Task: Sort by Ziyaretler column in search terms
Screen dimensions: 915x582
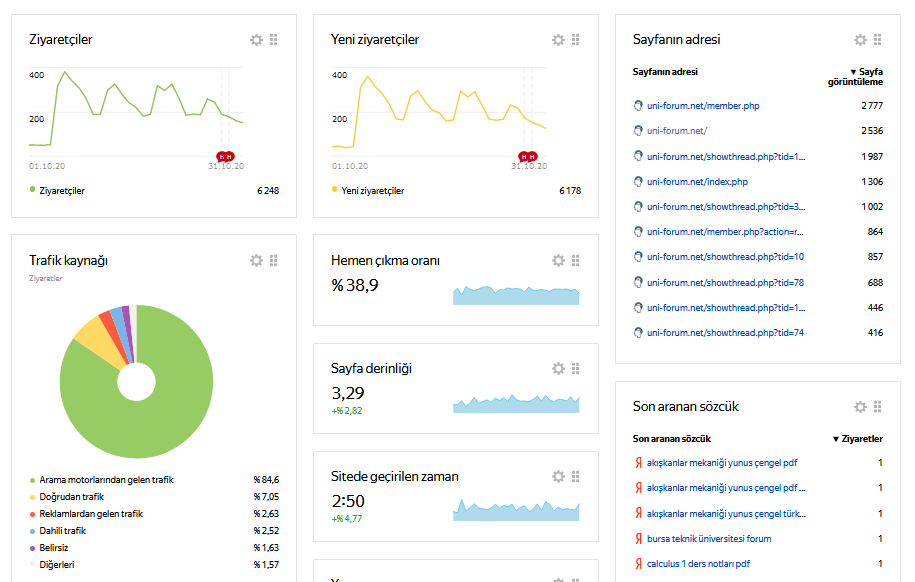Action: click(858, 439)
